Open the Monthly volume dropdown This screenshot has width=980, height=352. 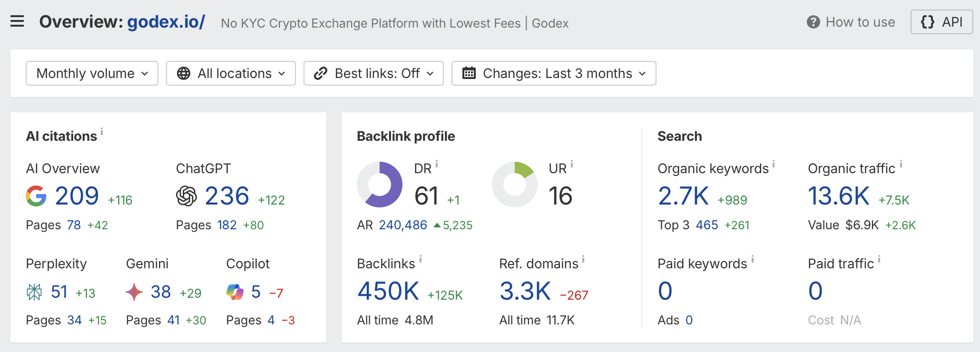click(92, 73)
